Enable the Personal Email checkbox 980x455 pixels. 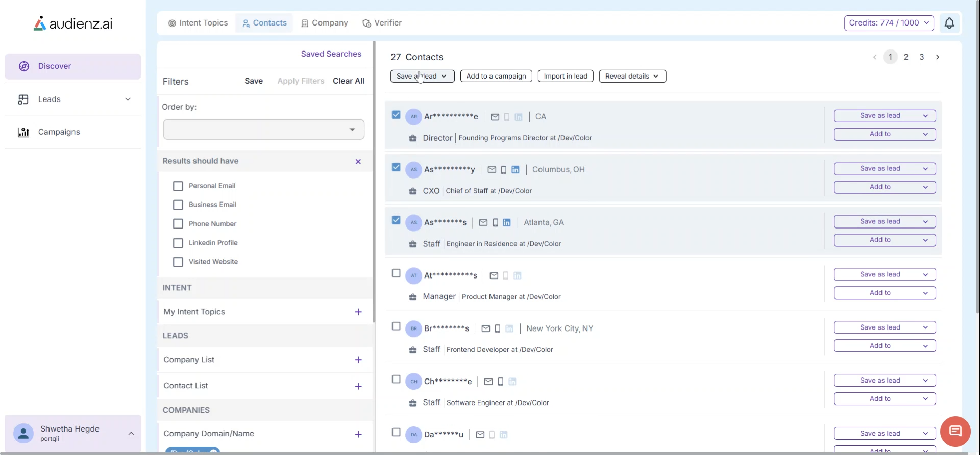pyautogui.click(x=178, y=186)
